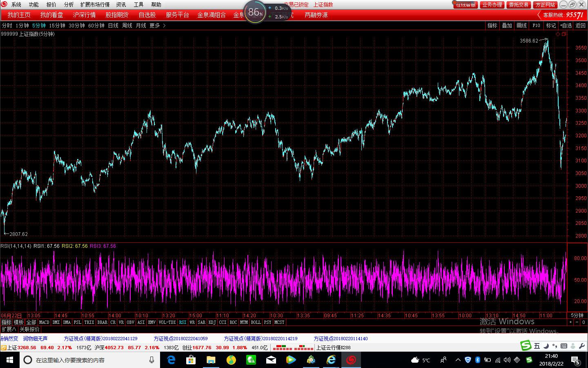Select the MACD indicator tab

44,322
